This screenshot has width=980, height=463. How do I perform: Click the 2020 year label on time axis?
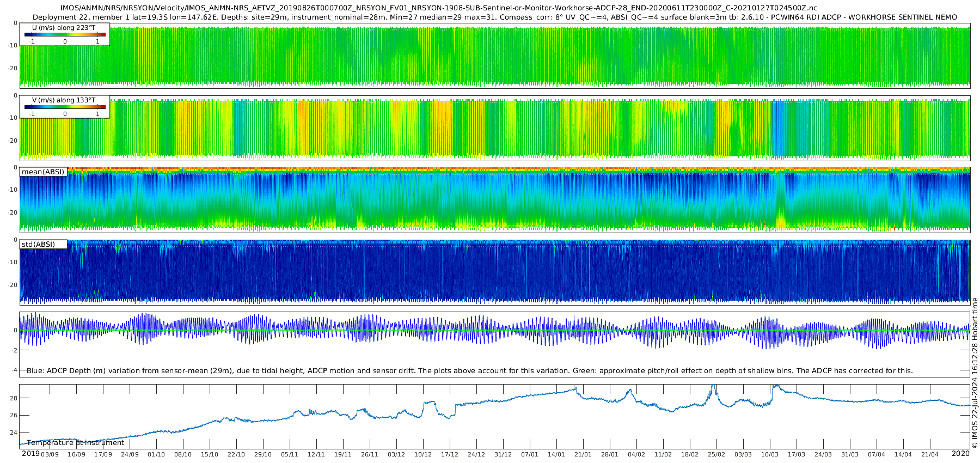pyautogui.click(x=960, y=454)
